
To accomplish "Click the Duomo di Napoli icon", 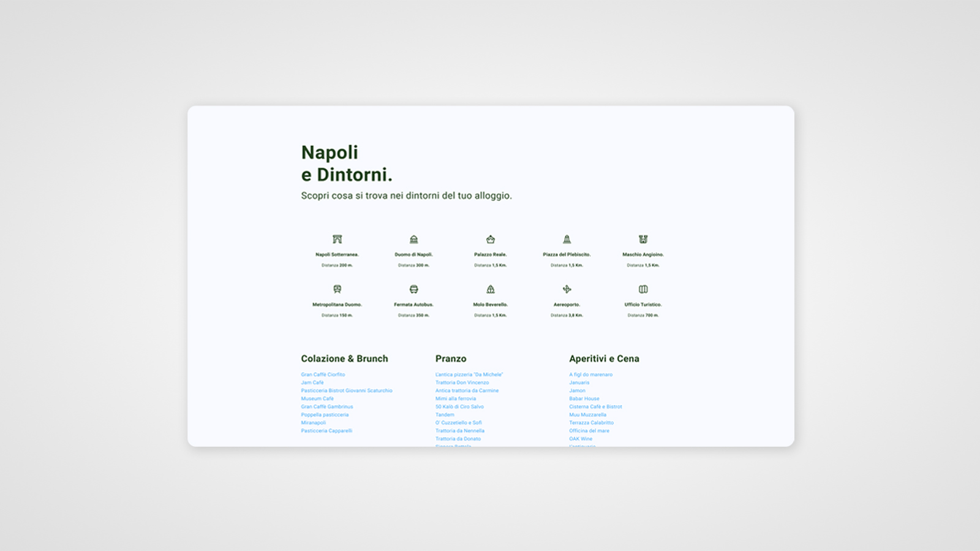I will click(413, 239).
